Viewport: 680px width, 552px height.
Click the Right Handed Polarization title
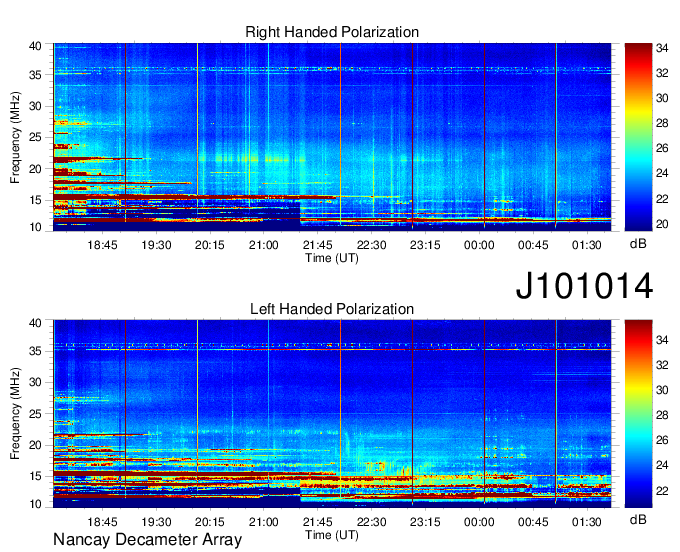pos(332,32)
